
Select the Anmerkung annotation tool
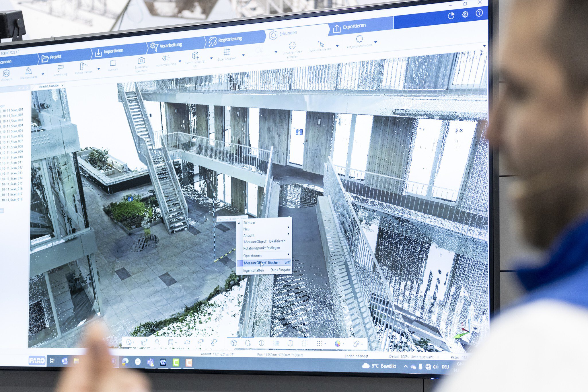point(61,70)
